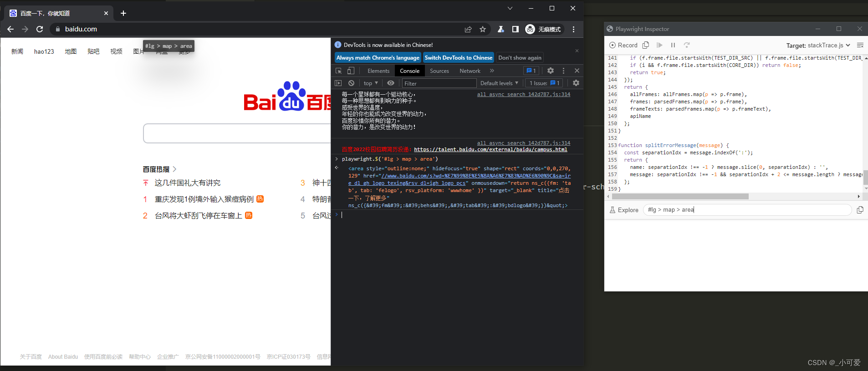Screen dimensions: 868x371
Task: Click the console Filter input
Action: coord(439,83)
